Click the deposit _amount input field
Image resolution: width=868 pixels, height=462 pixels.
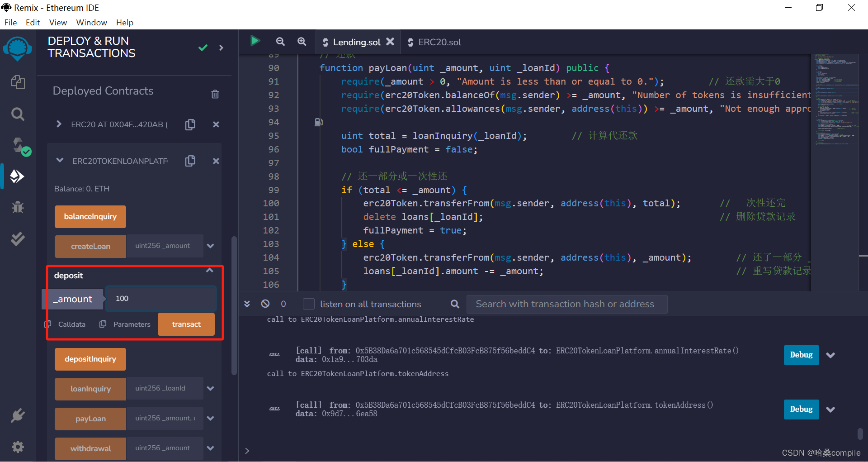tap(161, 299)
